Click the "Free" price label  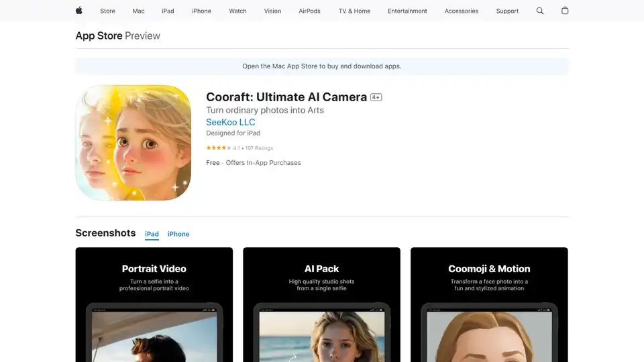click(x=213, y=162)
